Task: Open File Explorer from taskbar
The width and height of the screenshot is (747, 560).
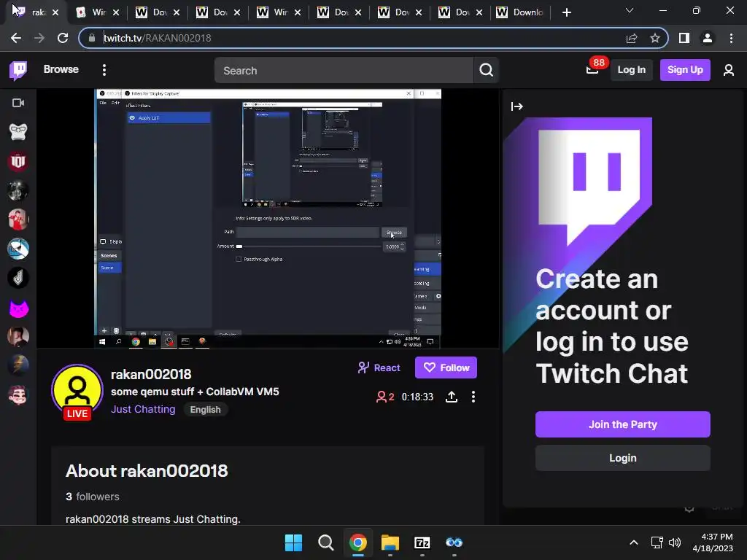Action: (390, 542)
